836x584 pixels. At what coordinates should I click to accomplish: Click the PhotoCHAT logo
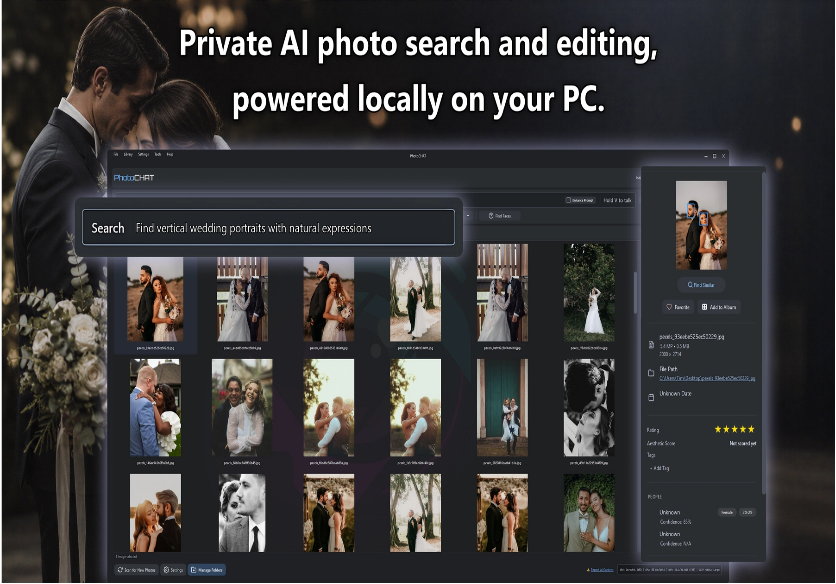tap(134, 178)
